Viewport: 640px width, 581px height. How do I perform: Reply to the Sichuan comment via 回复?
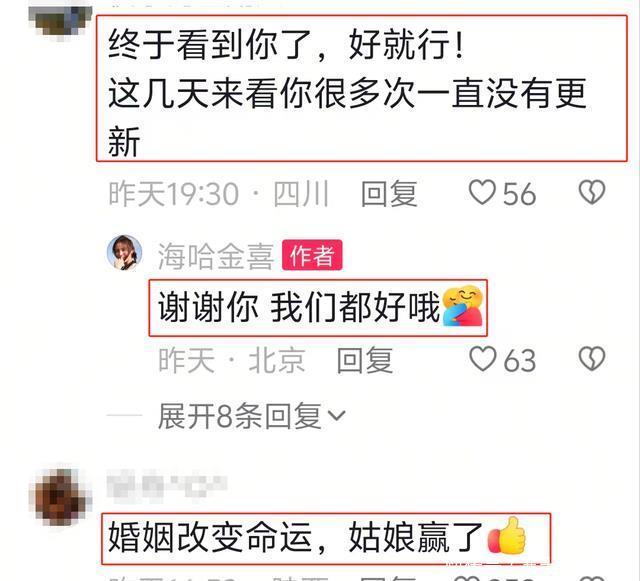[389, 193]
